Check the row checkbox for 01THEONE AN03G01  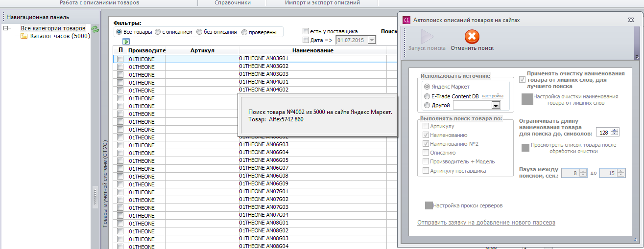[x=120, y=59]
